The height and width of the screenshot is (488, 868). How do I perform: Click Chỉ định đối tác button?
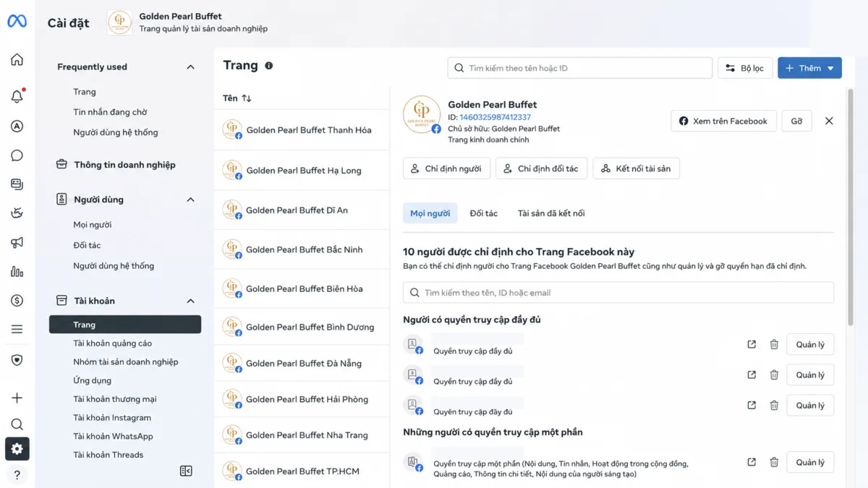coord(541,168)
